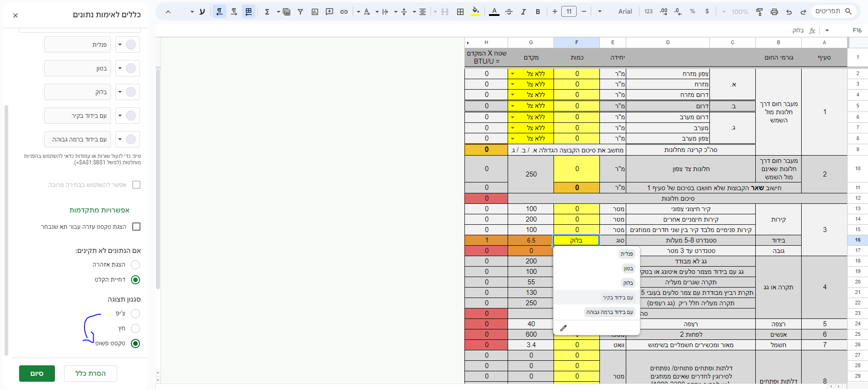868x389 pixels.
Task: Insert a comment using the toolbar icon
Action: pos(329,12)
